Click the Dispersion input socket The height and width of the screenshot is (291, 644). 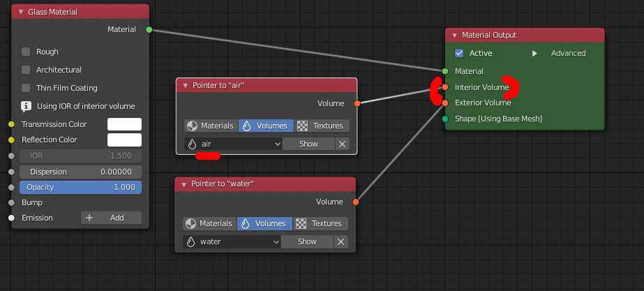tap(11, 172)
